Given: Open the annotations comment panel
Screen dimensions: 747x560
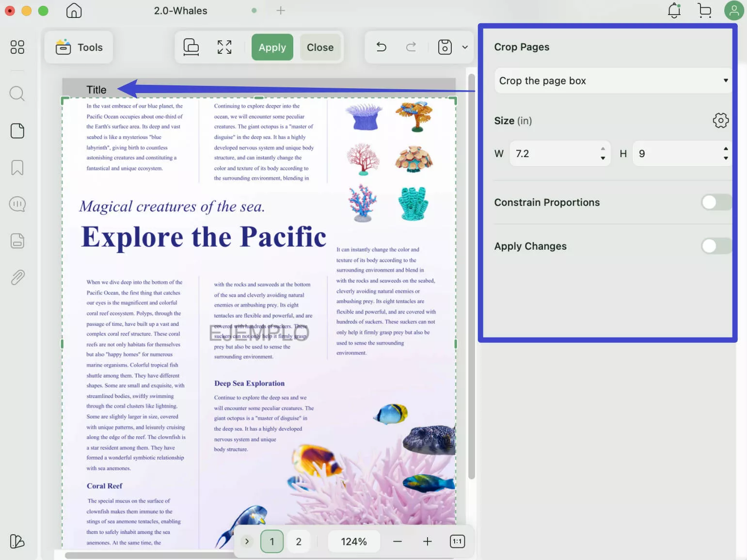Looking at the screenshot, I should pyautogui.click(x=17, y=204).
